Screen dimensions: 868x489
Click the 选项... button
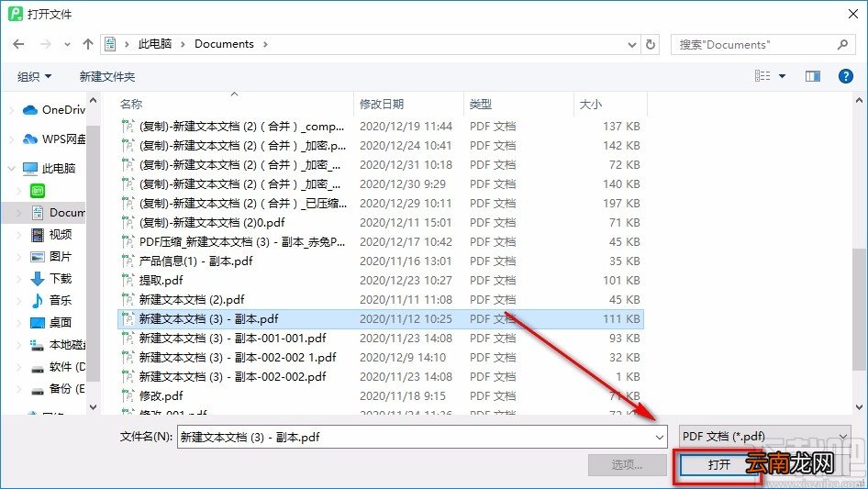click(x=628, y=465)
